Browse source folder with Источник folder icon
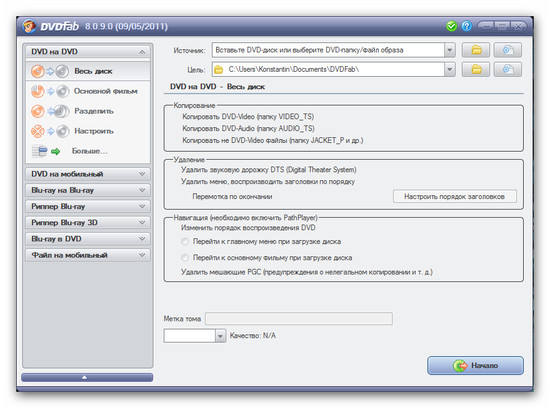The height and width of the screenshot is (408, 550). tap(476, 50)
